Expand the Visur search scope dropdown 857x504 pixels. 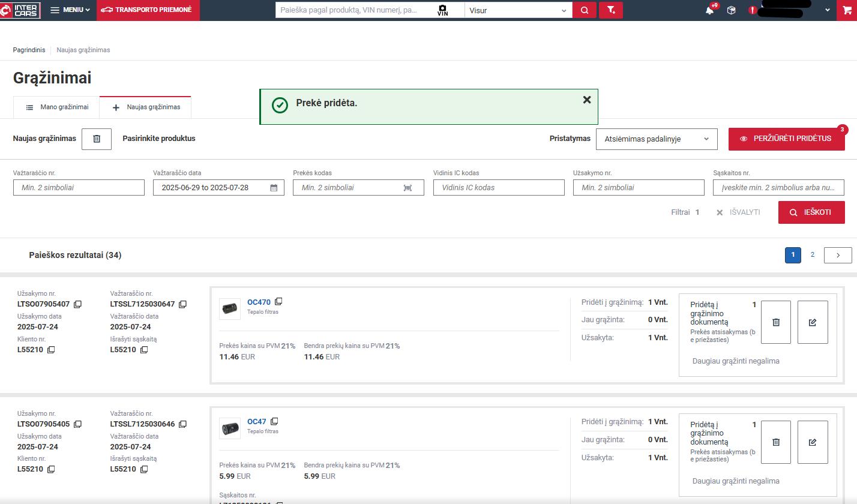pos(518,10)
